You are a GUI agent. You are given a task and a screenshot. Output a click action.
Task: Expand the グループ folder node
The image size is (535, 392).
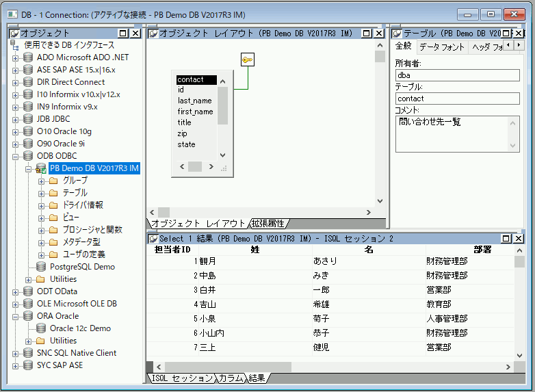[40, 181]
